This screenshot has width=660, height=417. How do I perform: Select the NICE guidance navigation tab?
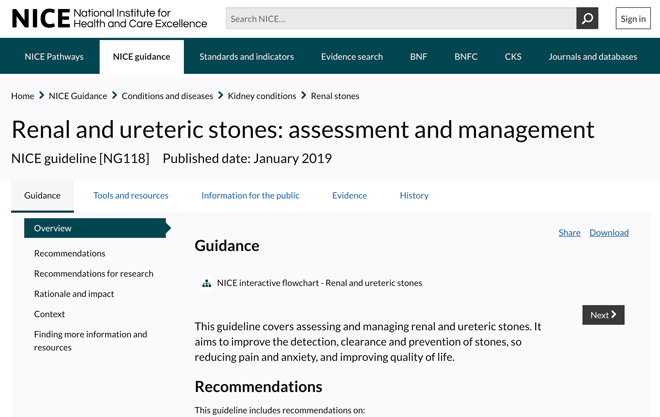pos(141,57)
